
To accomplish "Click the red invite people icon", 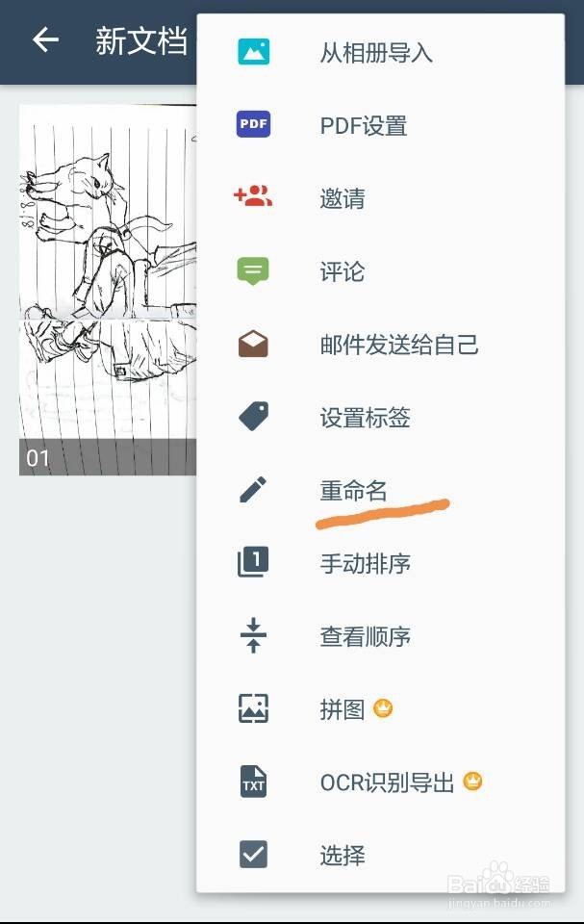I will tap(253, 195).
